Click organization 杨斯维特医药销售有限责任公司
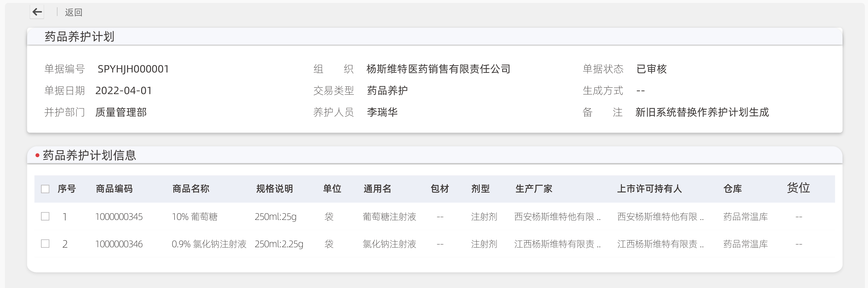 [438, 69]
